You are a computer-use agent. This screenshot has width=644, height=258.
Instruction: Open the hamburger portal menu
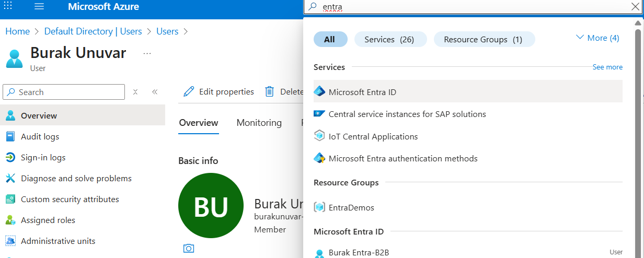[x=39, y=7]
